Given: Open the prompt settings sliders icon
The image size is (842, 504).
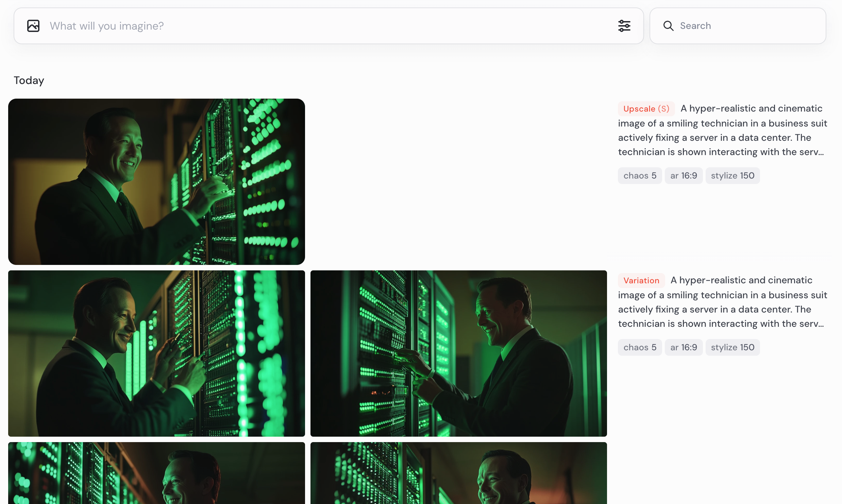Looking at the screenshot, I should pos(624,26).
